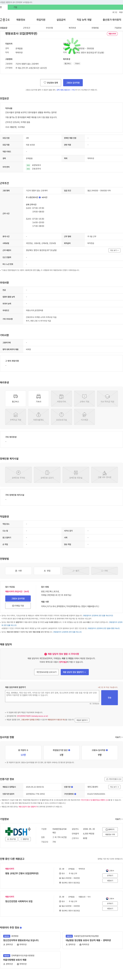This screenshot has width=123, height=980.
Task: Open recommended 대남병원 정신병동 보호사 posting
Action: 88,940
